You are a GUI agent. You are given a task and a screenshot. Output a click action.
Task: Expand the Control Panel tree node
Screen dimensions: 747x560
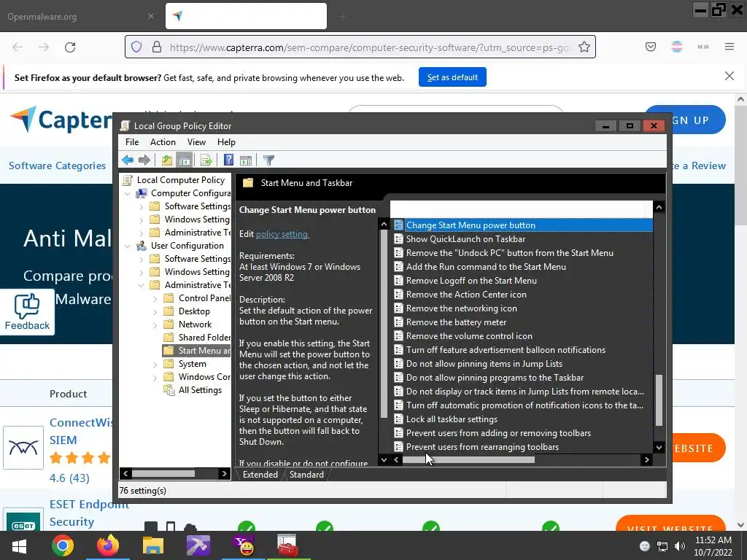155,298
